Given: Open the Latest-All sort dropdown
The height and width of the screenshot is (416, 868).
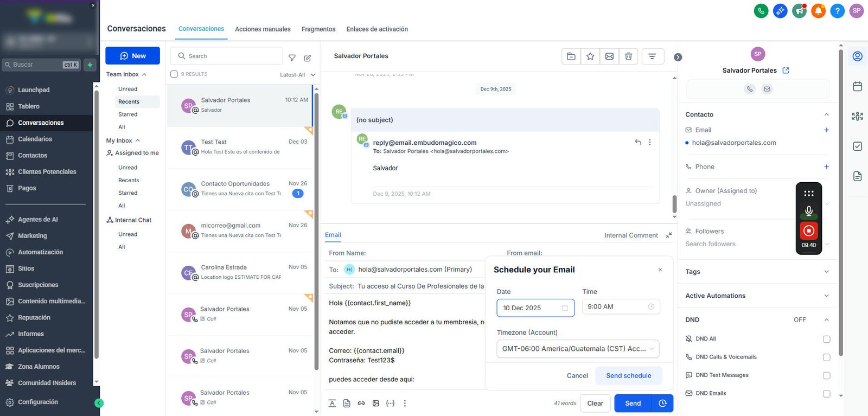Looking at the screenshot, I should [298, 75].
